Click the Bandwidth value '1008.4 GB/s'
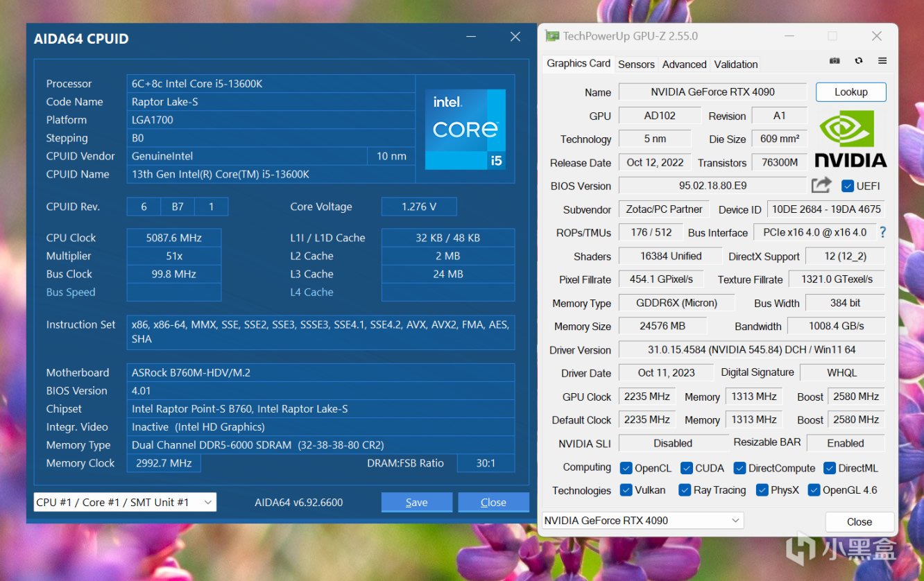This screenshot has height=581, width=924. (836, 327)
